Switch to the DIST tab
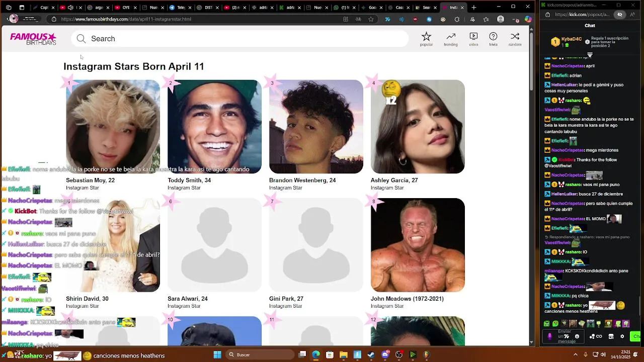644x362 pixels. tap(205, 8)
